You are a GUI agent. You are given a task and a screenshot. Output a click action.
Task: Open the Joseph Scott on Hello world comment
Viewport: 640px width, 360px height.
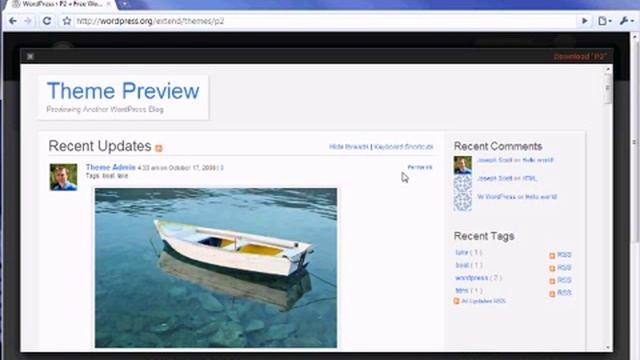(x=515, y=160)
